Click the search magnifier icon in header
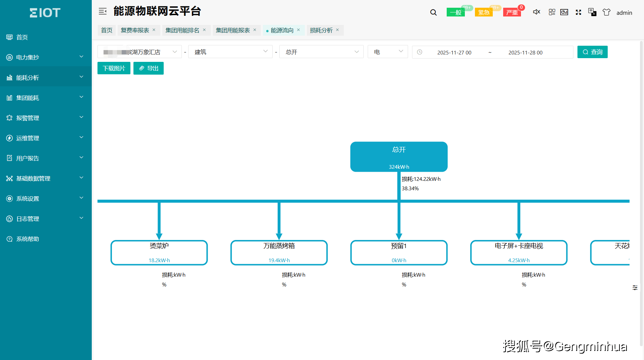Screen dimensions: 644x360 tap(433, 12)
